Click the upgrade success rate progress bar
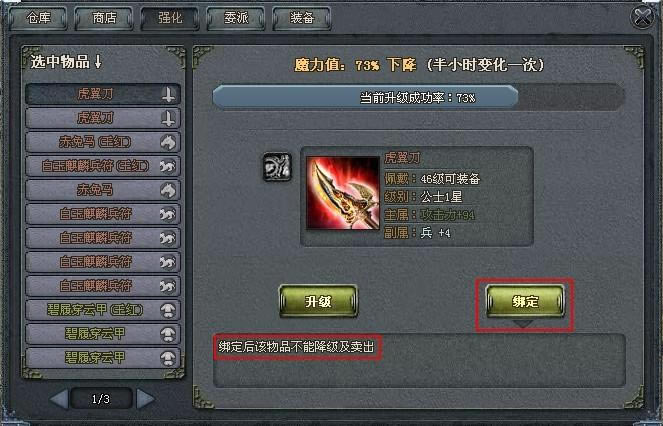 419,98
